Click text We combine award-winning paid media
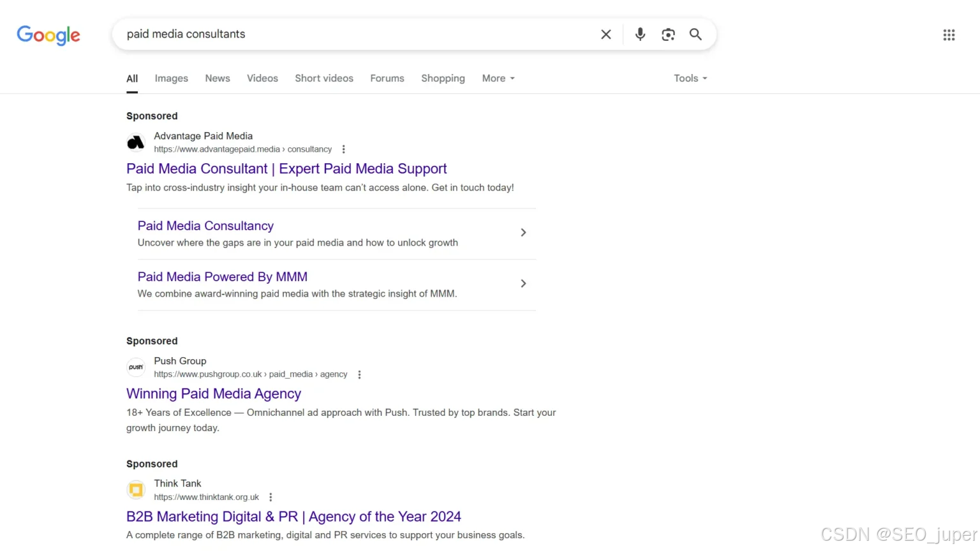Viewport: 980px width, 551px height. point(297,294)
